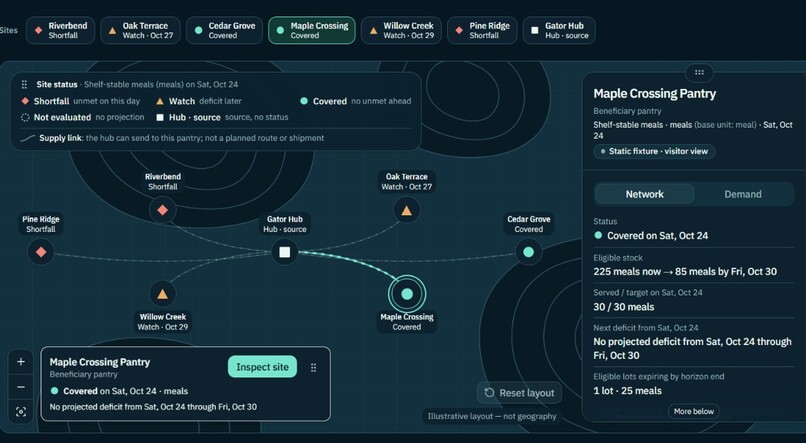The image size is (806, 443).
Task: Click the Cedar Grove circle node on map
Action: coord(528,252)
